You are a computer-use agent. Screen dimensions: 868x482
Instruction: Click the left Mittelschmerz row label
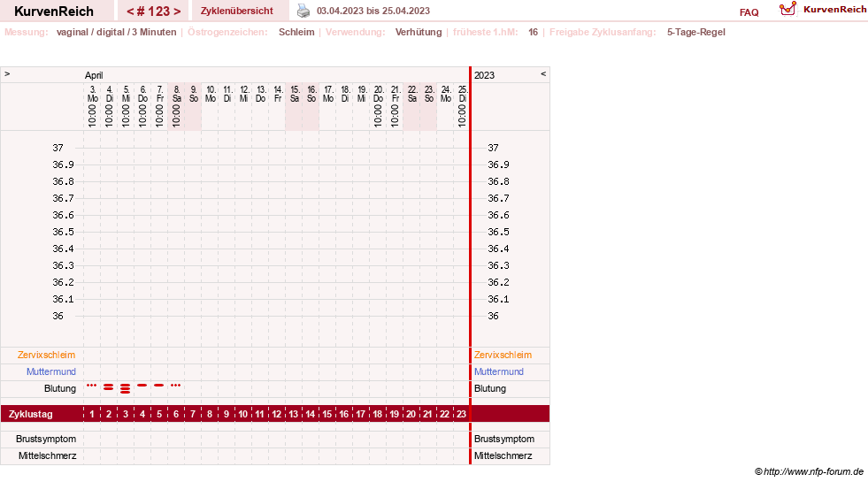[47, 455]
